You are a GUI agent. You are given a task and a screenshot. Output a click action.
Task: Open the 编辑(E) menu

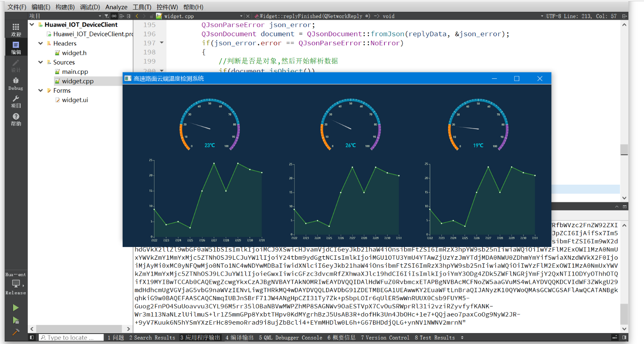coord(41,7)
